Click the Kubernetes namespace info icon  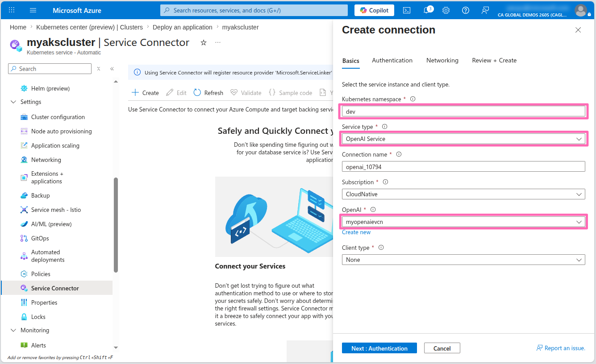point(413,99)
